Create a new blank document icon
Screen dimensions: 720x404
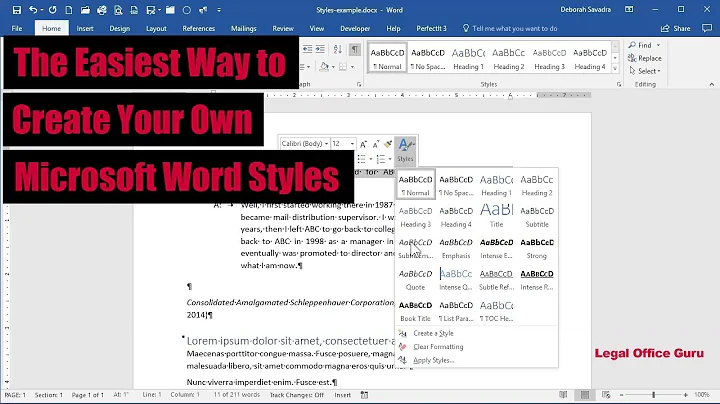68,10
